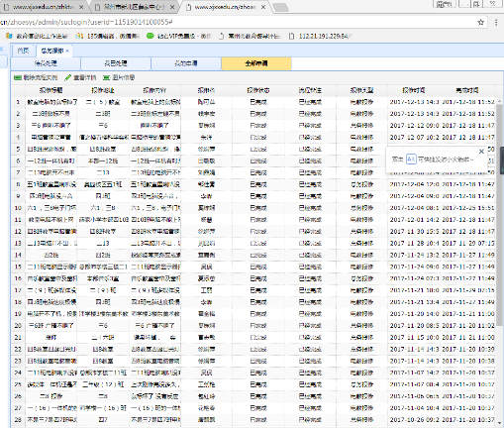Screen dimensions: 504x428
Task: Sort by the 报修内容 column header
Action: pos(154,90)
